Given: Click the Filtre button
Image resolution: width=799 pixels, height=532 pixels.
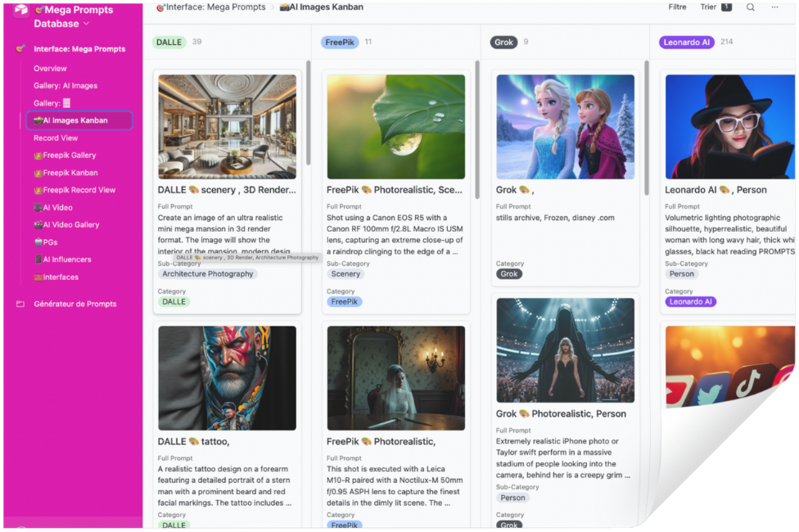Looking at the screenshot, I should 677,7.
